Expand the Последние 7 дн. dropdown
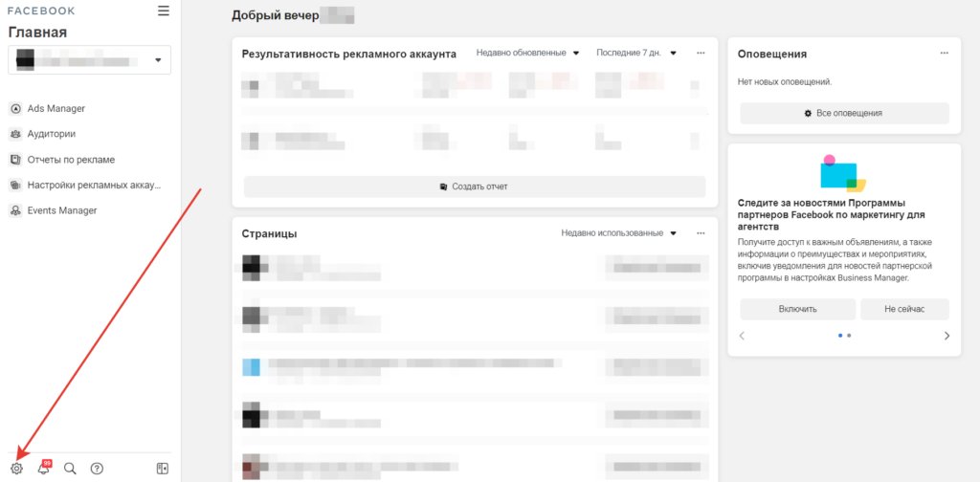This screenshot has width=980, height=482. [x=636, y=53]
